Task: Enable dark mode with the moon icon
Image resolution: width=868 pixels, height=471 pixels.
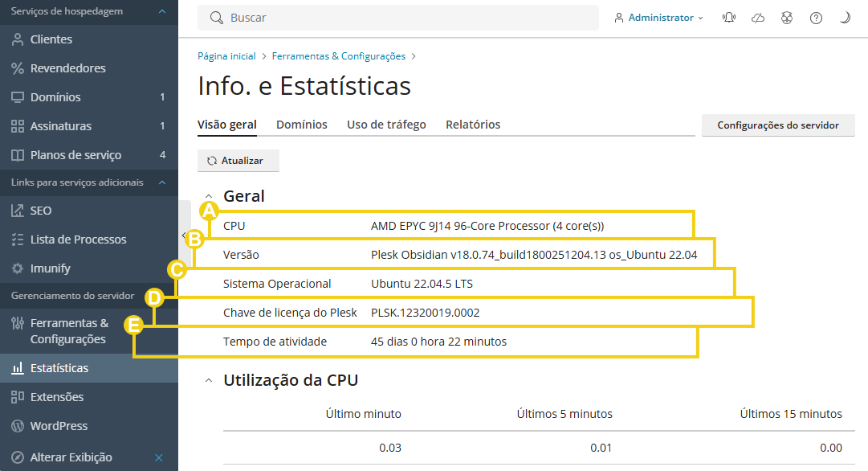Action: [x=845, y=17]
